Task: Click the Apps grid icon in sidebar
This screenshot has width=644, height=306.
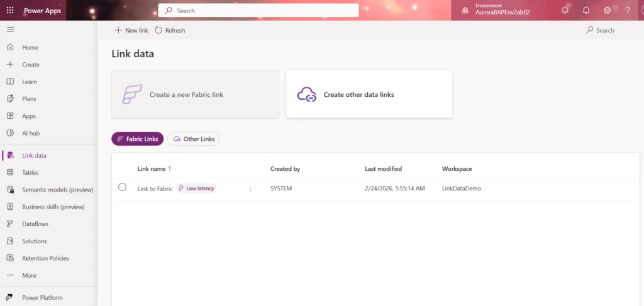Action: [10, 116]
